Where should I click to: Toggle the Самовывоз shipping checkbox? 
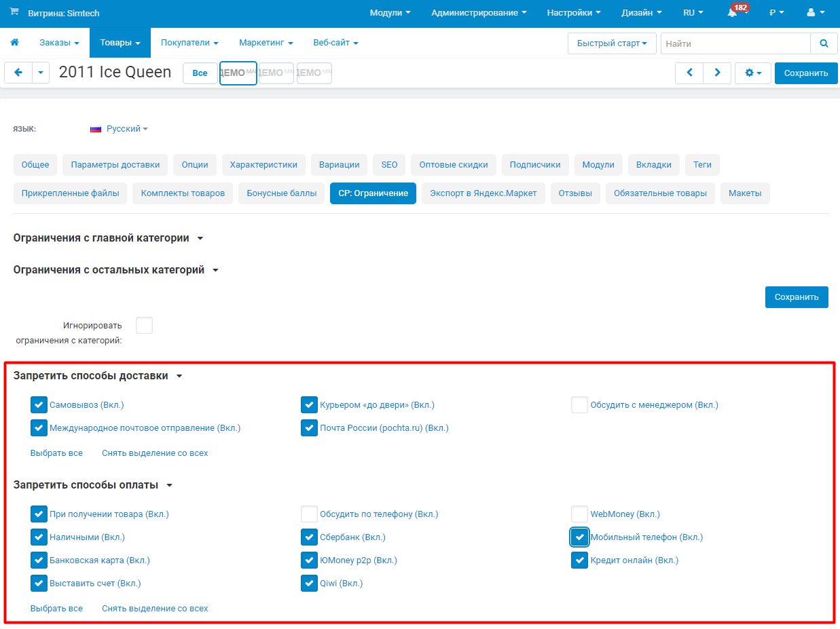click(x=39, y=405)
